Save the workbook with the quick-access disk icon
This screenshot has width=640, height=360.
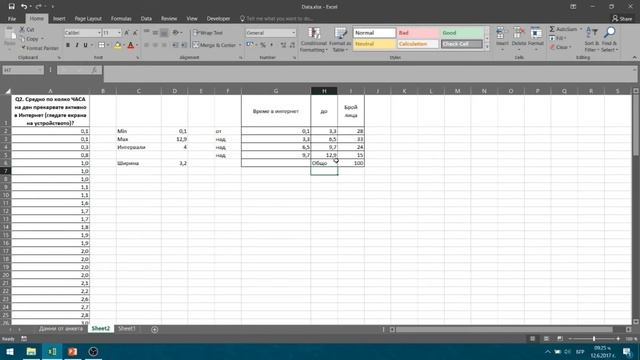coord(11,7)
